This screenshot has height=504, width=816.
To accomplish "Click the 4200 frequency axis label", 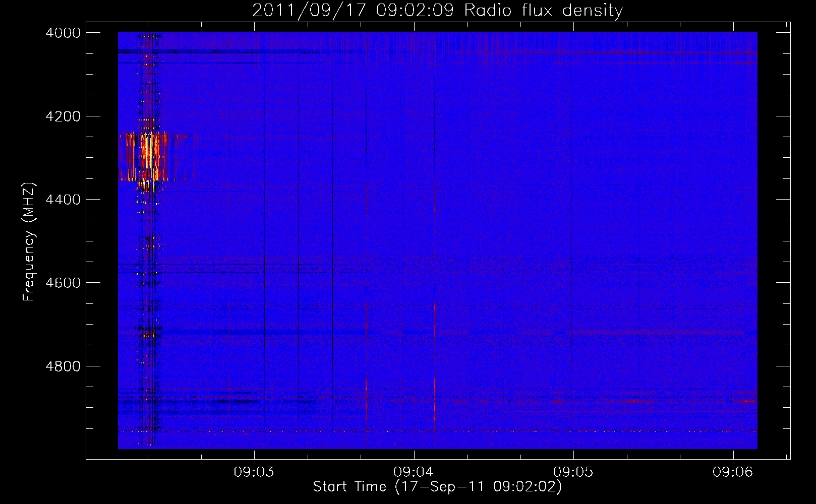I will [63, 116].
